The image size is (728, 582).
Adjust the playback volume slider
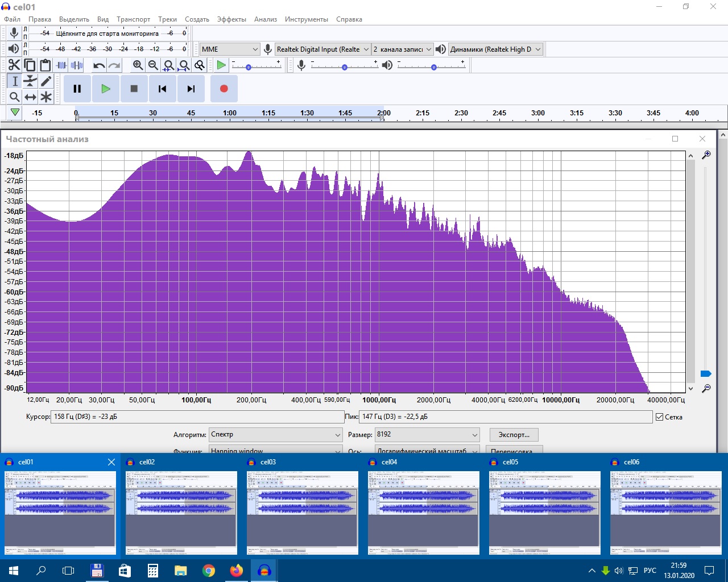[x=433, y=67]
